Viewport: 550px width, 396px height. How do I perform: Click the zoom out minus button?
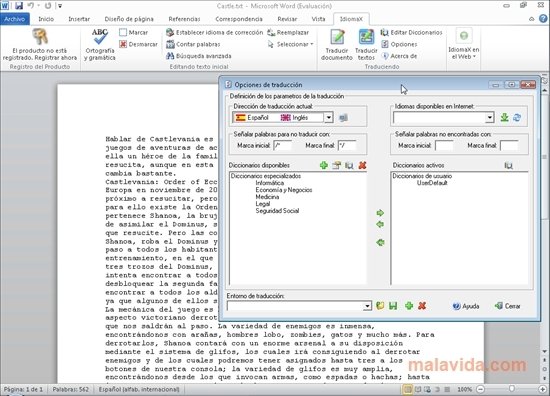481,389
